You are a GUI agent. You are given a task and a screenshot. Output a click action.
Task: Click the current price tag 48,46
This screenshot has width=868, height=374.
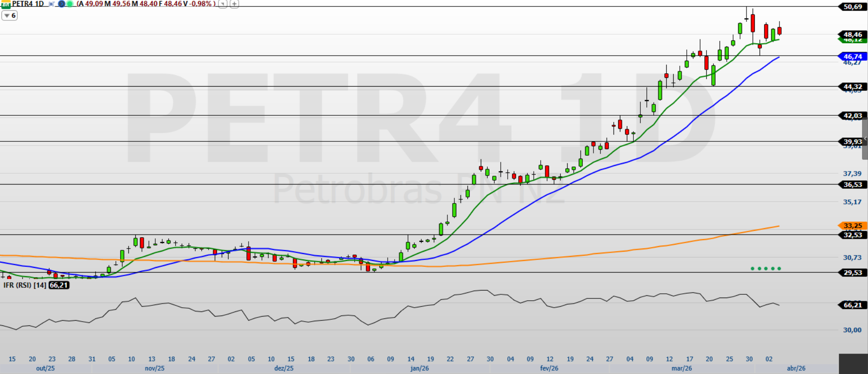coord(853,34)
